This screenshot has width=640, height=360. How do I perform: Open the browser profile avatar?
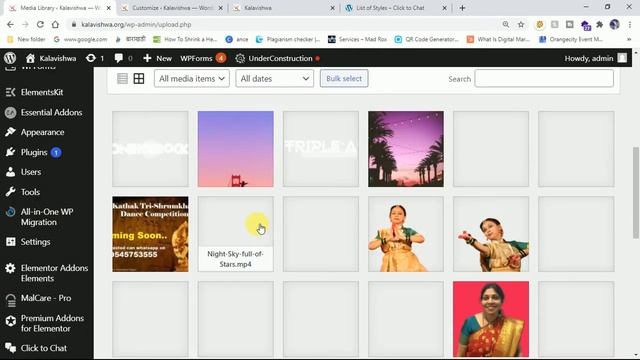tap(615, 24)
